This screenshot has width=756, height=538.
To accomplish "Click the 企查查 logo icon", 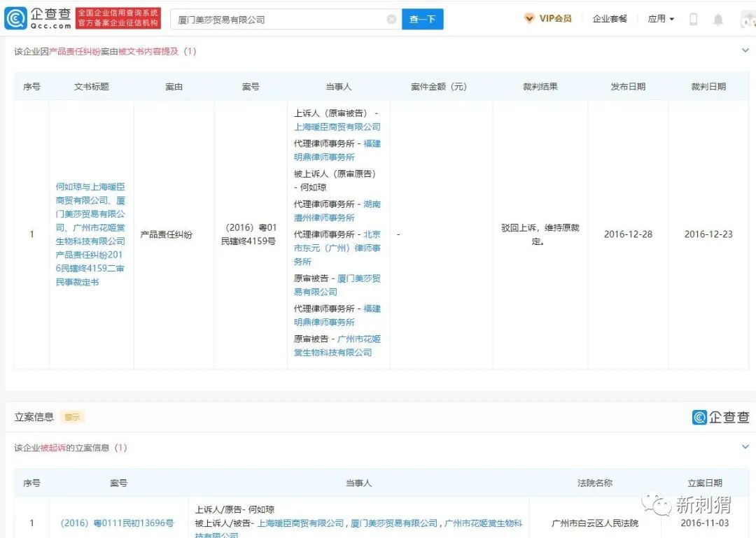I will point(16,17).
